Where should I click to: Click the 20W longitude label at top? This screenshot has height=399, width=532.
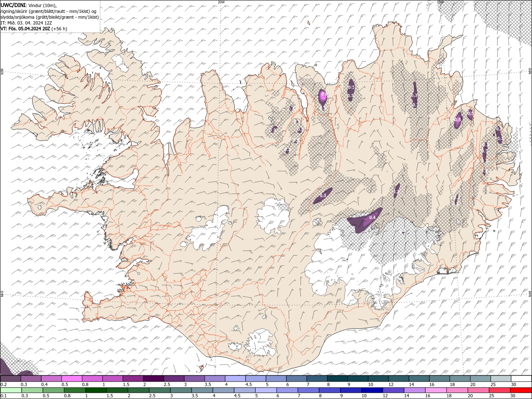pos(221,2)
